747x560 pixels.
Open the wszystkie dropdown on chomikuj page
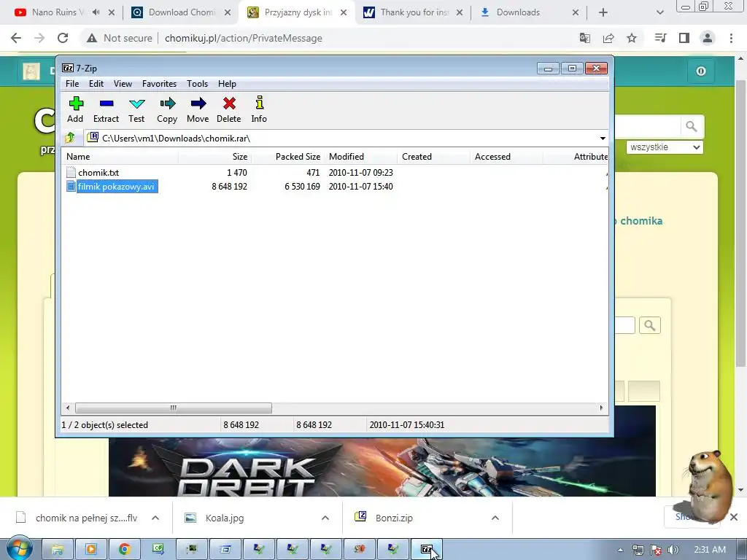point(665,147)
